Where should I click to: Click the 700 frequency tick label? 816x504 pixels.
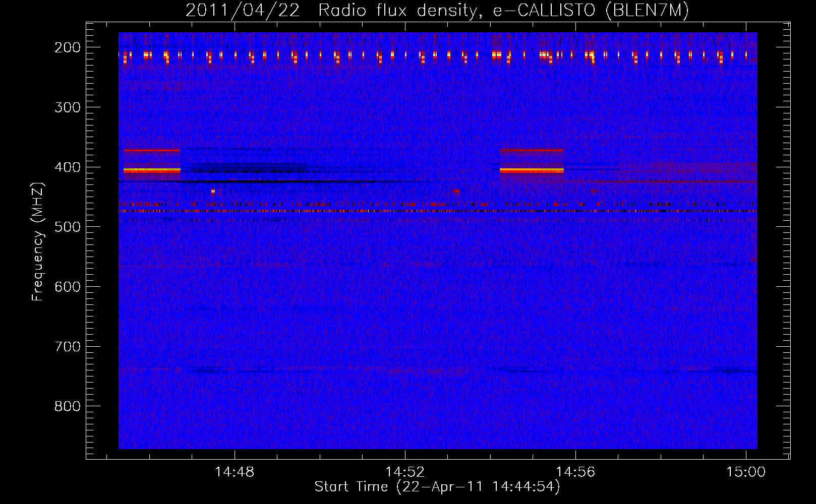68,347
